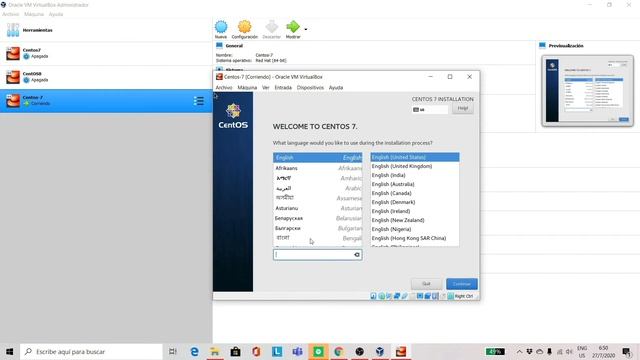Image resolution: width=640 pixels, height=360 pixels.
Task: Choose English (Ireland) locale
Action: pos(415,211)
